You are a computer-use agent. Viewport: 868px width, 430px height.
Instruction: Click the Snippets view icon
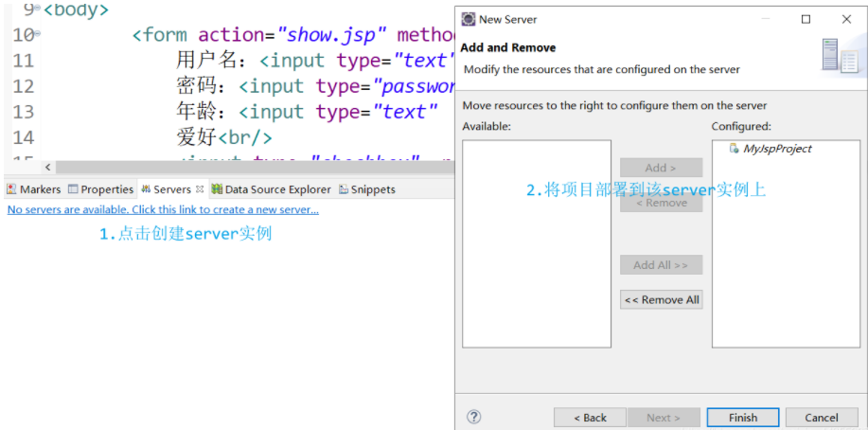pos(344,189)
